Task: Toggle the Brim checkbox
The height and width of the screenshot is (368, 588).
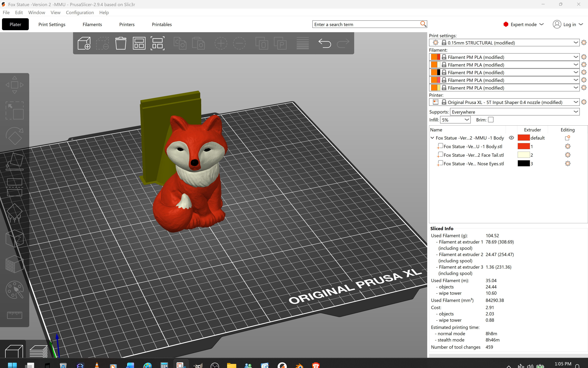Action: pos(491,120)
